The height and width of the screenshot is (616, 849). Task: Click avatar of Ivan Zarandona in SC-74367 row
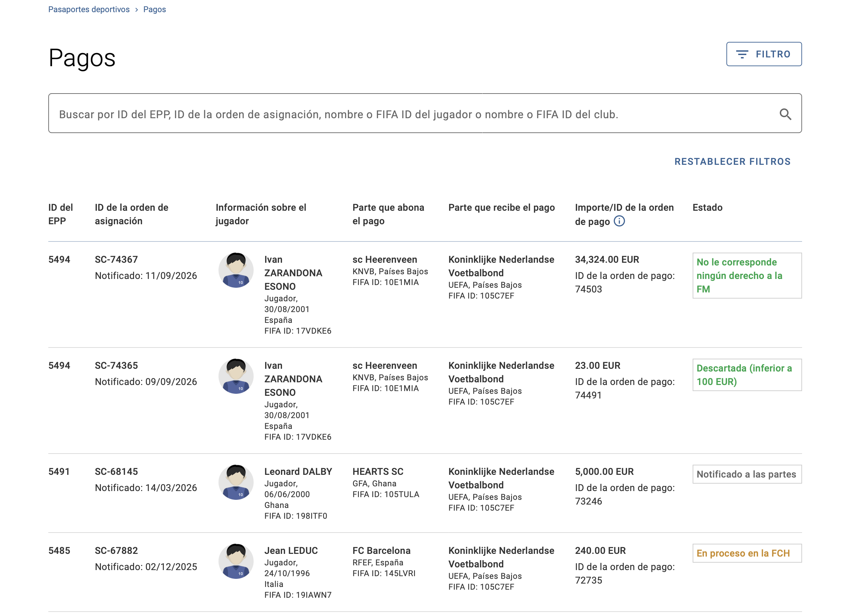(x=236, y=270)
